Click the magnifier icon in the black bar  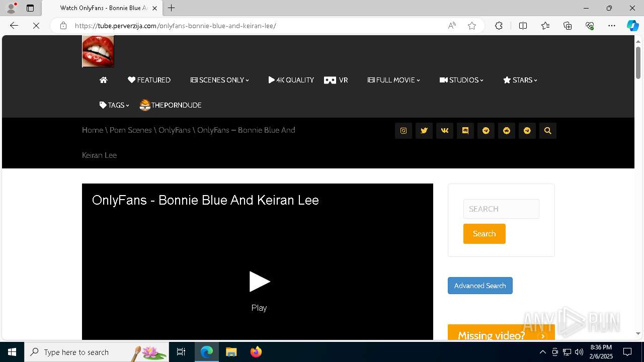[x=548, y=131]
